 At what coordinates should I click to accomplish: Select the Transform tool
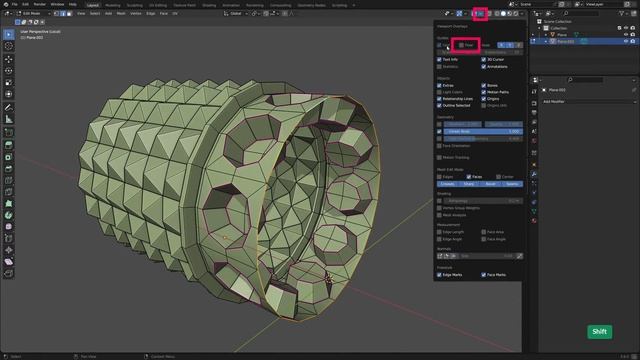(x=9, y=94)
